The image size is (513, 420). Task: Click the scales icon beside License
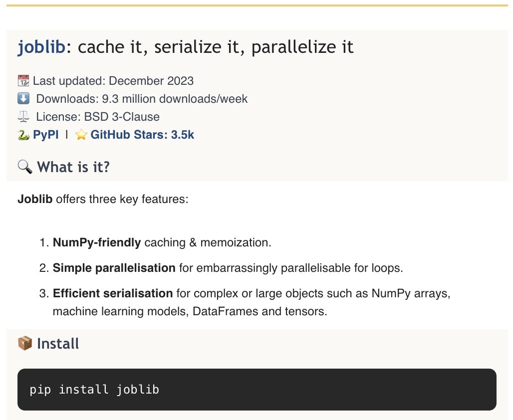[23, 116]
